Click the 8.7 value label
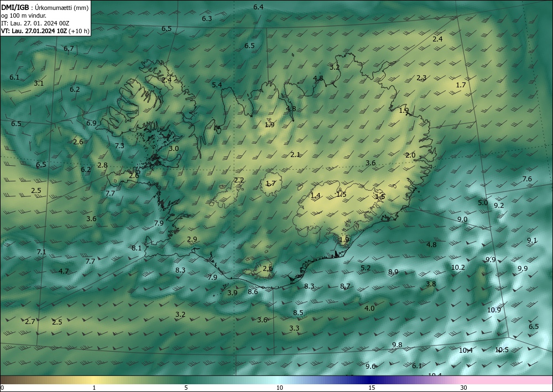 [345, 286]
